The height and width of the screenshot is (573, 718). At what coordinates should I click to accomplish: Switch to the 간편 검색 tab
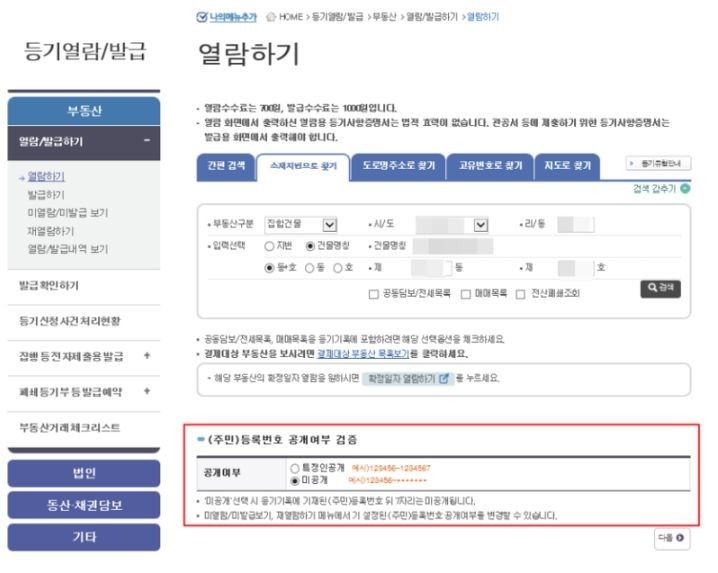(226, 167)
